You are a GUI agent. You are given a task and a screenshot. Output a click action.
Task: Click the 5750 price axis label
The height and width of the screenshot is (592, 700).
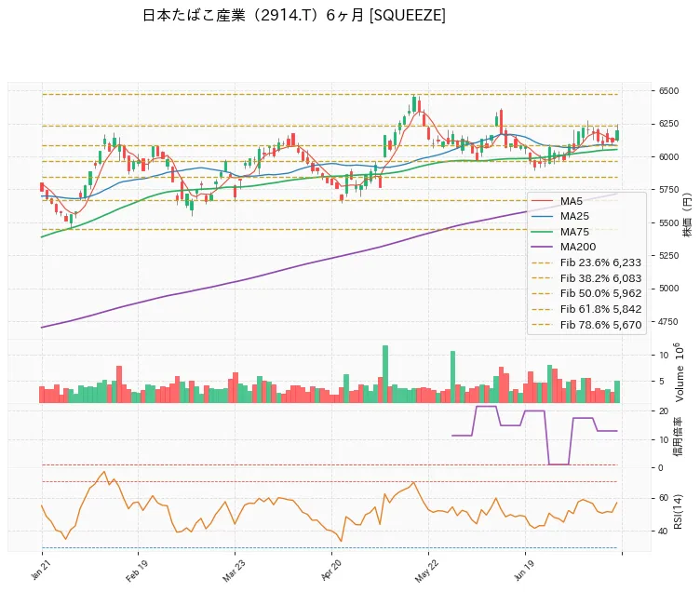[x=668, y=190]
